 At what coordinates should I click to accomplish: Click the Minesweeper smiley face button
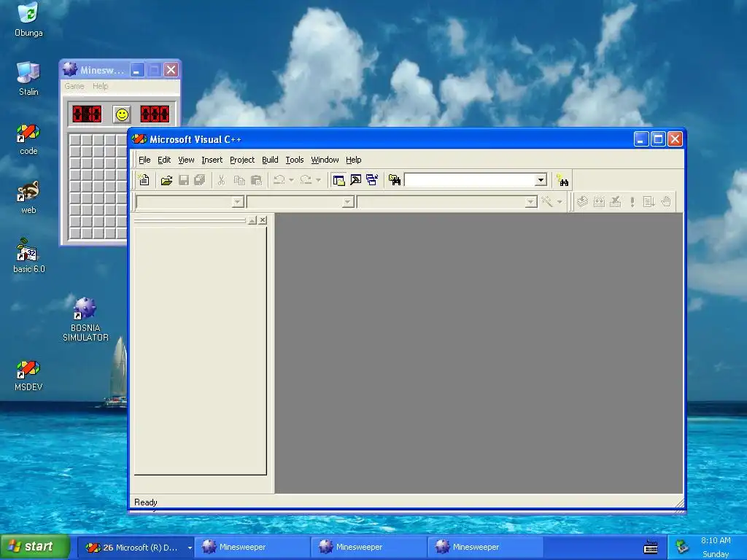tap(122, 114)
